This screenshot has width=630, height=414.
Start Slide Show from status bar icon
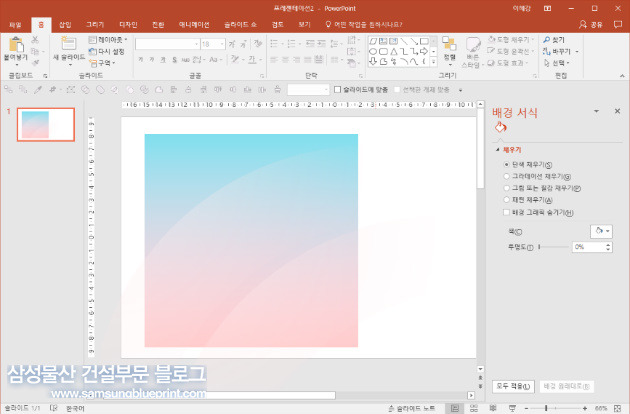[512, 408]
